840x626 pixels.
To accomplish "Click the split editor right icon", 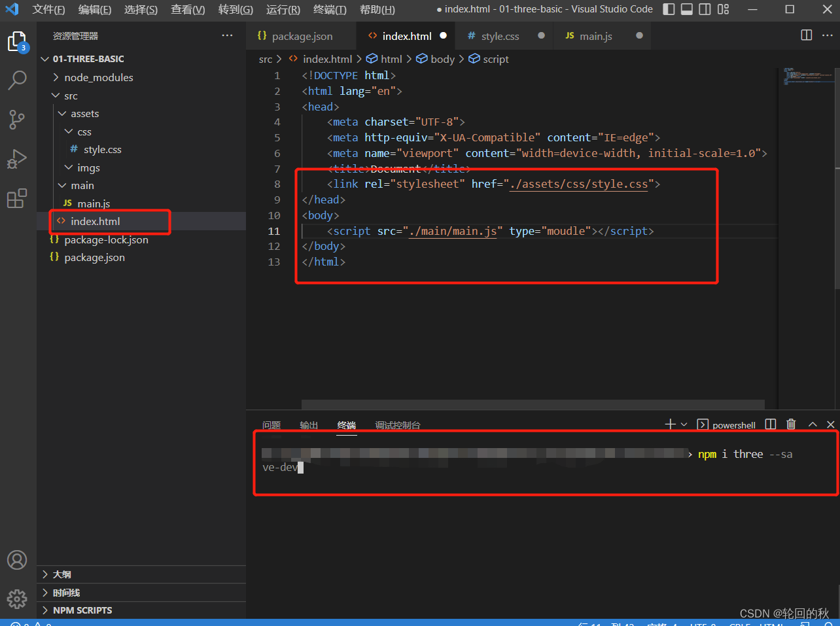I will pyautogui.click(x=807, y=35).
